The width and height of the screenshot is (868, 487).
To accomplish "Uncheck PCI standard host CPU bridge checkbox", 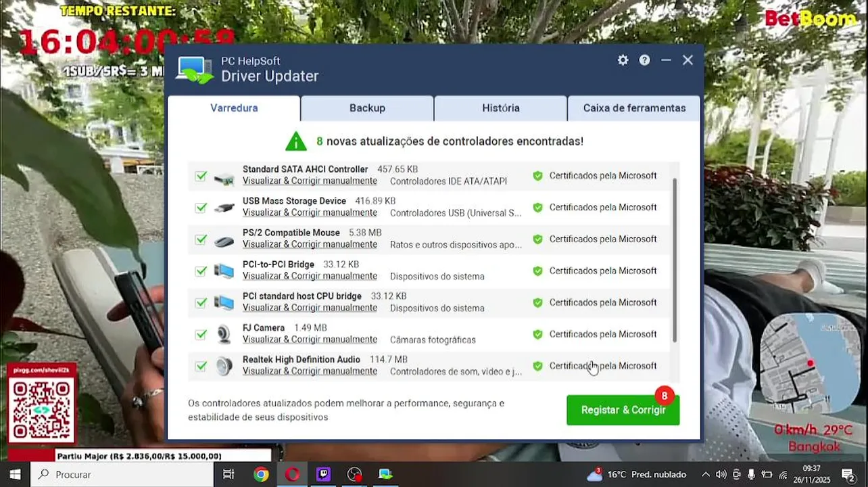I will point(201,303).
